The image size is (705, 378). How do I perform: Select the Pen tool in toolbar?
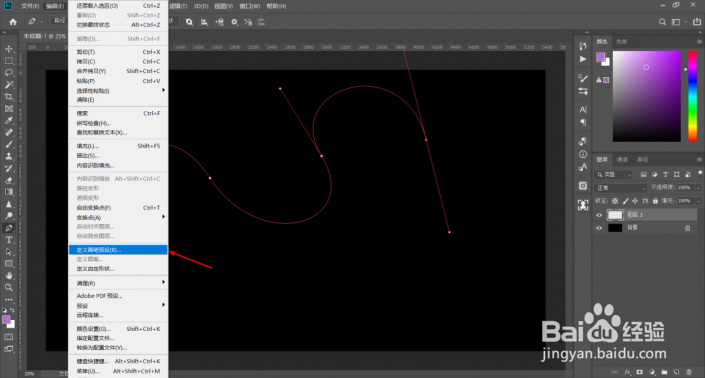click(9, 228)
